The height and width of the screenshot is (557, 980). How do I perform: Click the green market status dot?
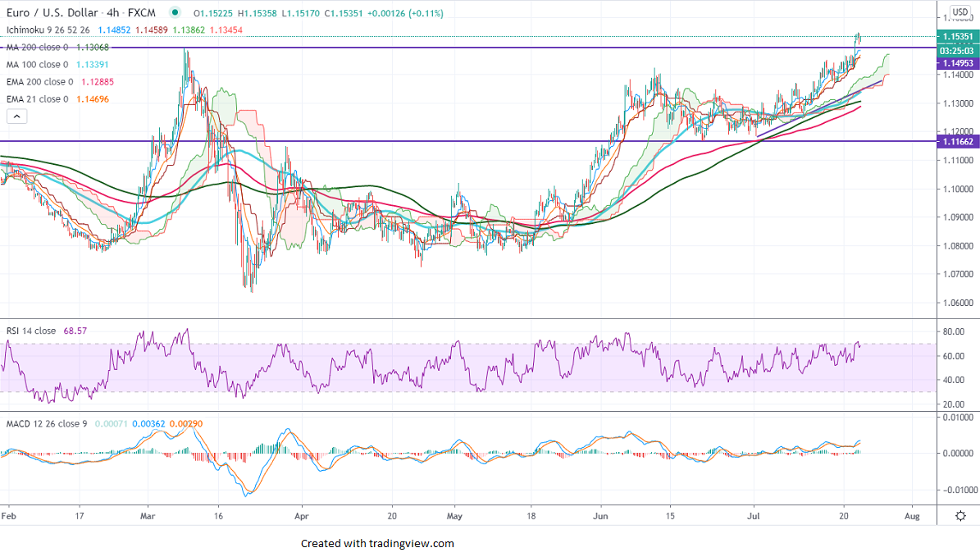coord(174,13)
